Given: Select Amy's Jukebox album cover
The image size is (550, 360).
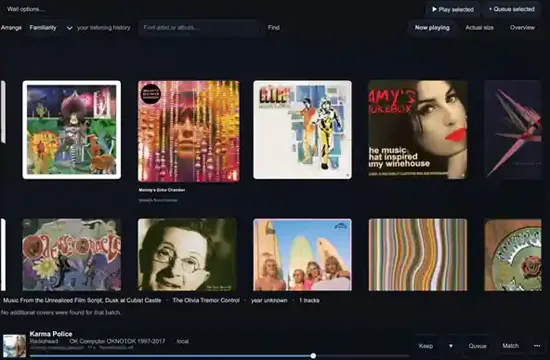Looking at the screenshot, I should coord(418,130).
